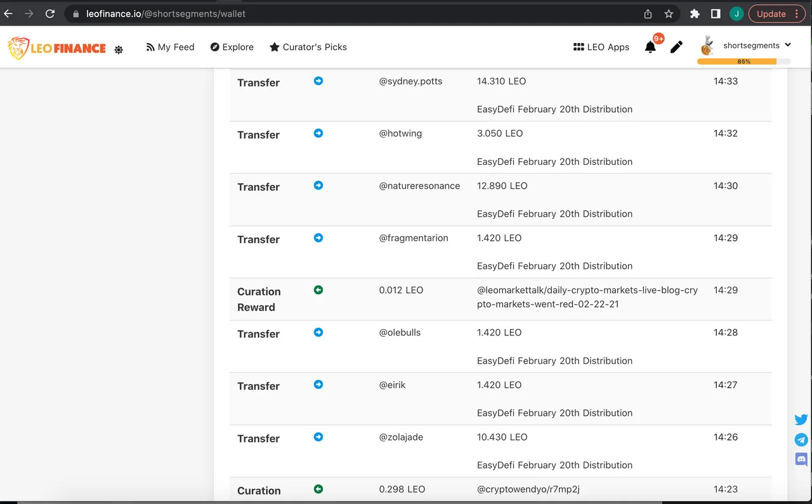Open the @cryptowendyo/r7mp2j post link
Viewport: 812px width, 504px height.
(x=528, y=489)
